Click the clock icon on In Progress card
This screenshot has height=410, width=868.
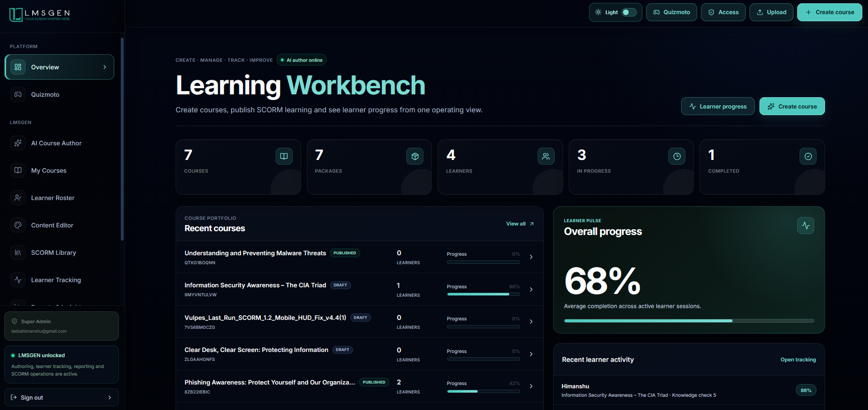(x=677, y=156)
